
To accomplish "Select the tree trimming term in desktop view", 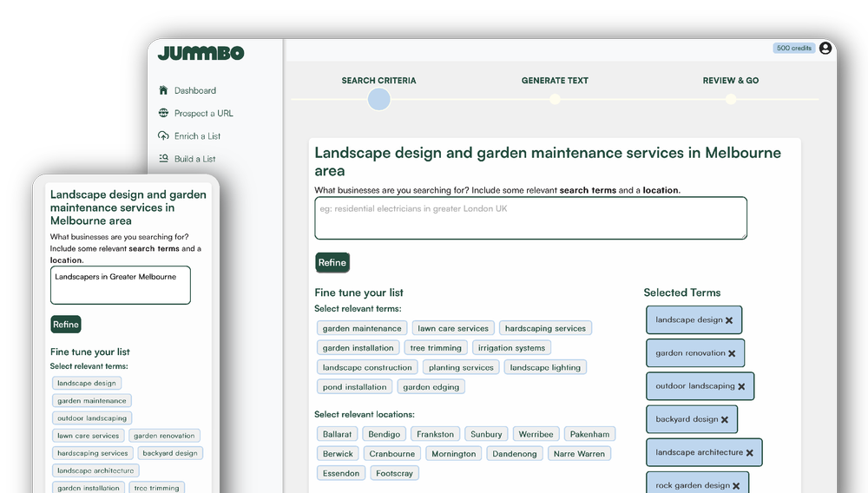I will tap(436, 347).
